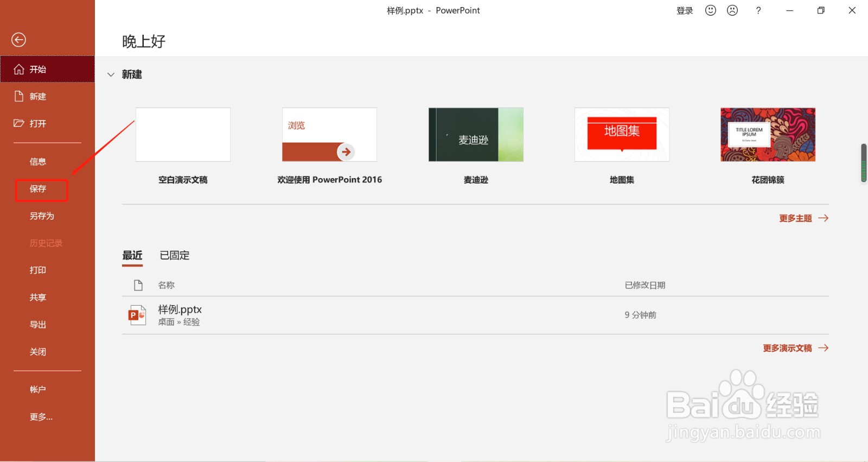Screen dimensions: 868x462
Task: Create a 空白演示文稿 from the thumbnail
Action: [183, 135]
